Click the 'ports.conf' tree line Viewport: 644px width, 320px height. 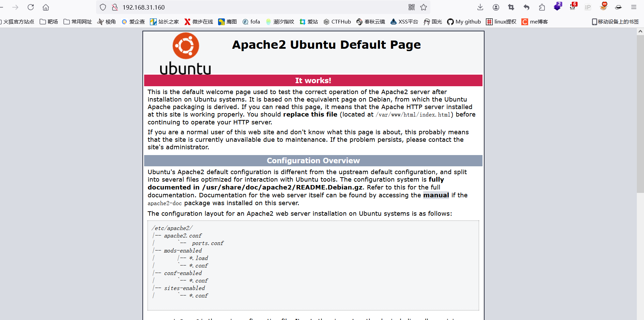click(208, 243)
